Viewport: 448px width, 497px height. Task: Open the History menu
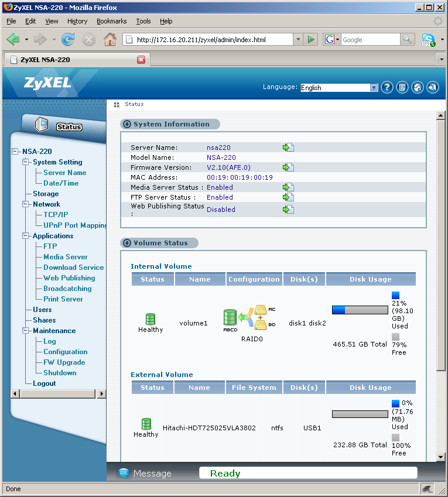[x=77, y=21]
